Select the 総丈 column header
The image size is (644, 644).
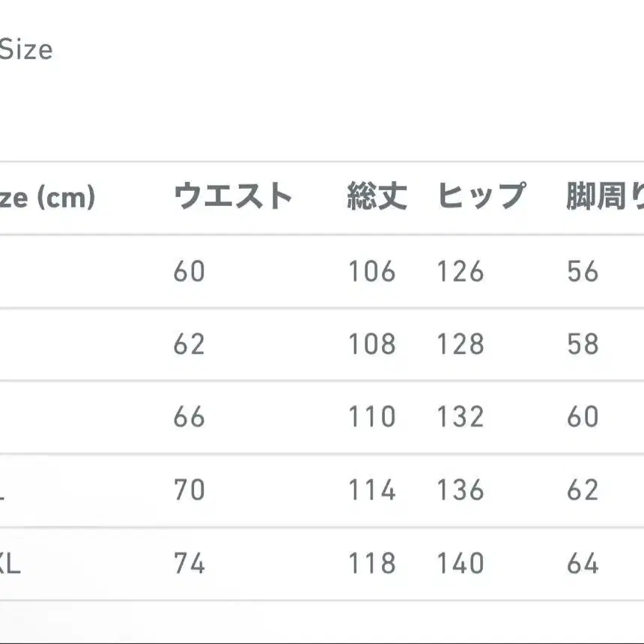(x=377, y=196)
